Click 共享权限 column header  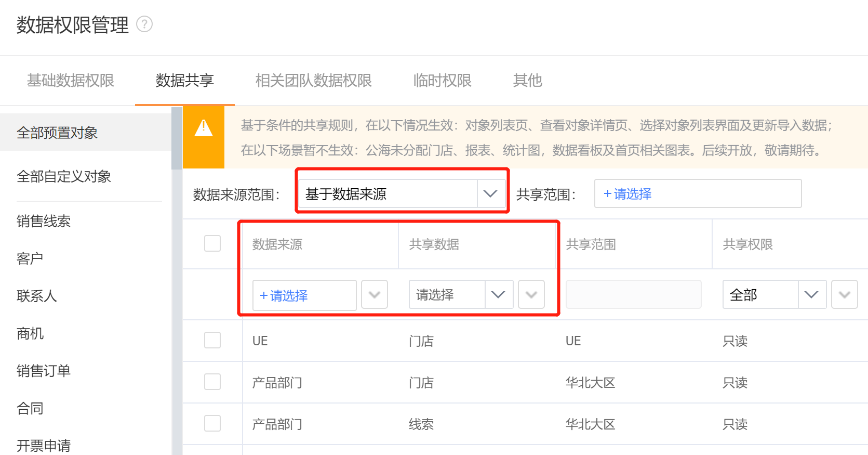coord(748,244)
